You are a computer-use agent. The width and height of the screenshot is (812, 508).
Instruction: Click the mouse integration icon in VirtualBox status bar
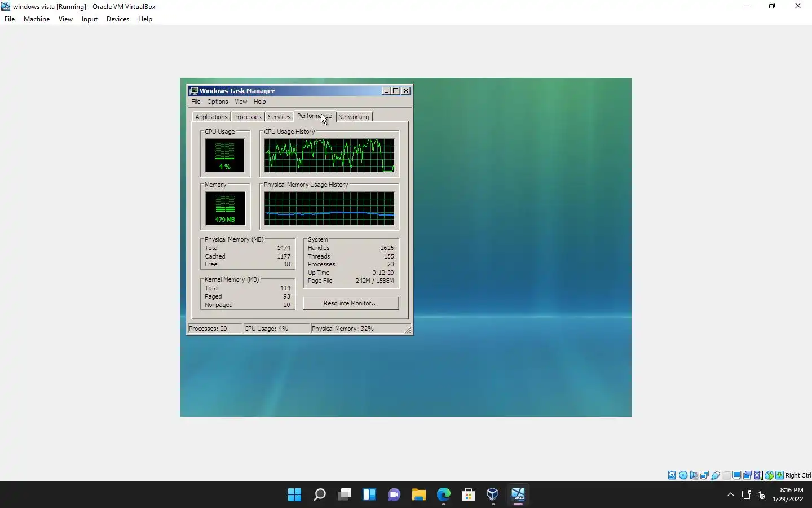[x=769, y=475]
